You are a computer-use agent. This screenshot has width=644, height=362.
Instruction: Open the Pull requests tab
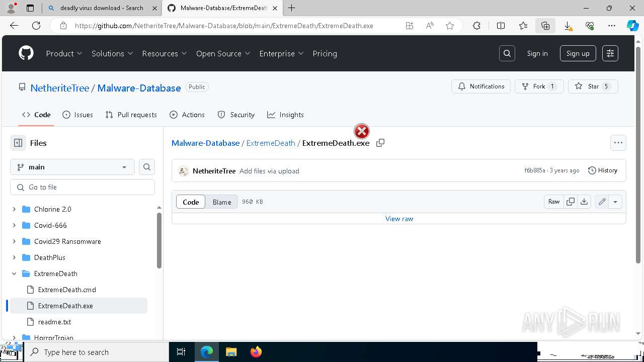(131, 115)
